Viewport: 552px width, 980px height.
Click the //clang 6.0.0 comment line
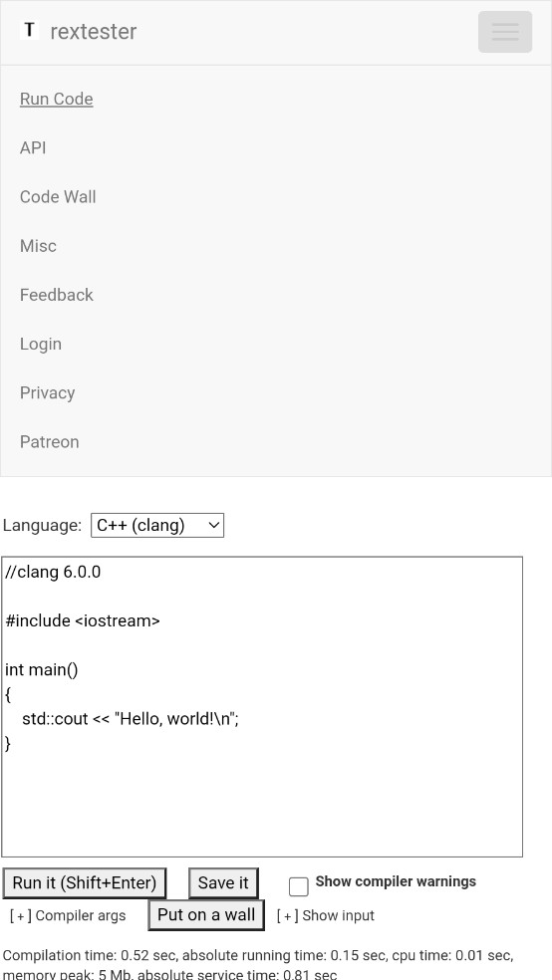53,572
